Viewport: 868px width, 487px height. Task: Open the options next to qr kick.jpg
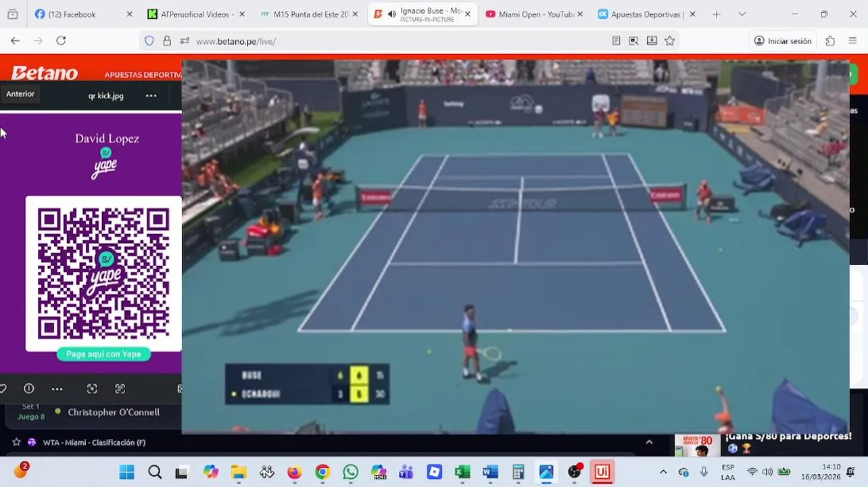pos(151,95)
